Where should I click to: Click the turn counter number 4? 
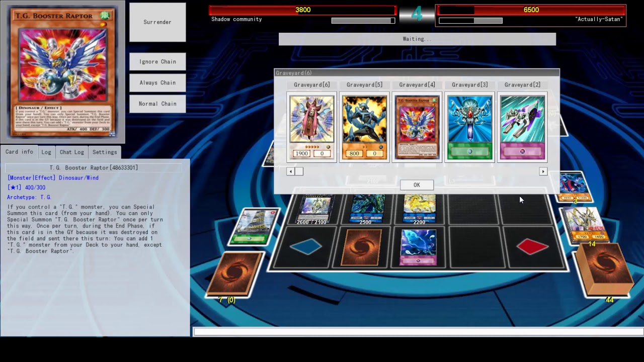coord(417,14)
